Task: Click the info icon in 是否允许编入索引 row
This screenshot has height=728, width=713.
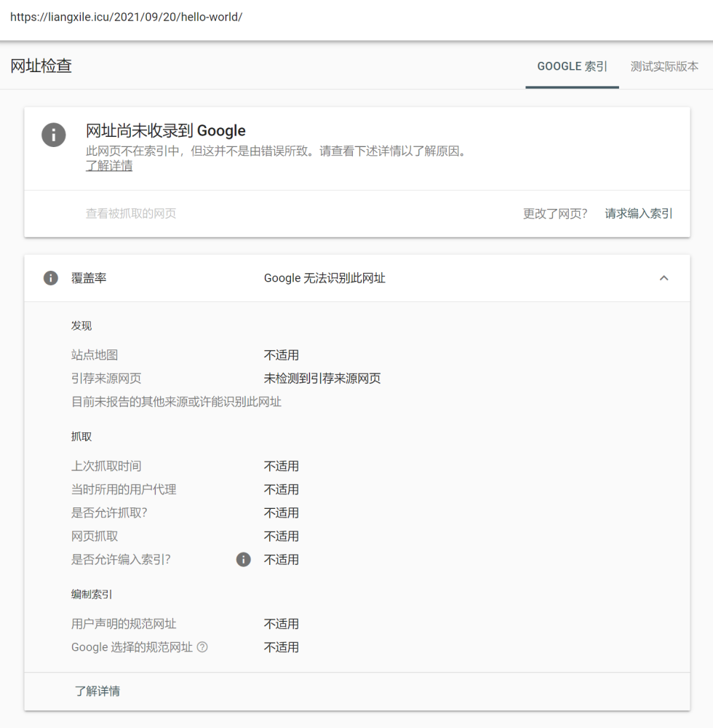Action: click(243, 559)
